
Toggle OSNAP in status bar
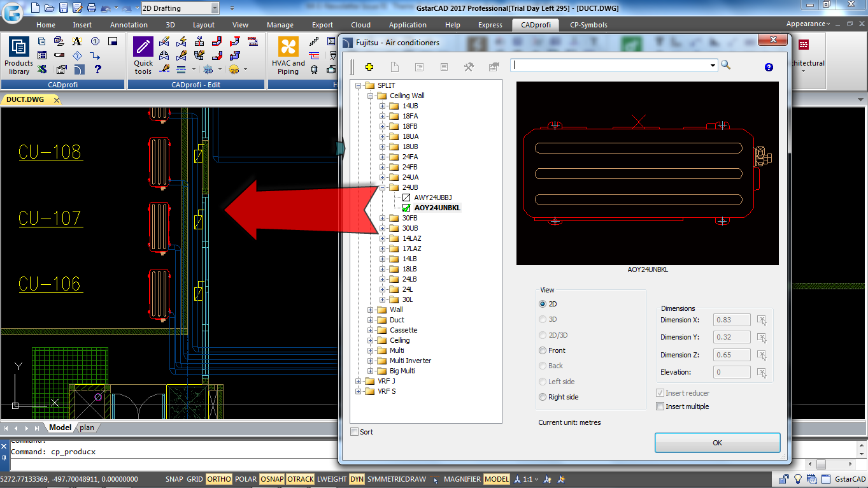click(272, 479)
